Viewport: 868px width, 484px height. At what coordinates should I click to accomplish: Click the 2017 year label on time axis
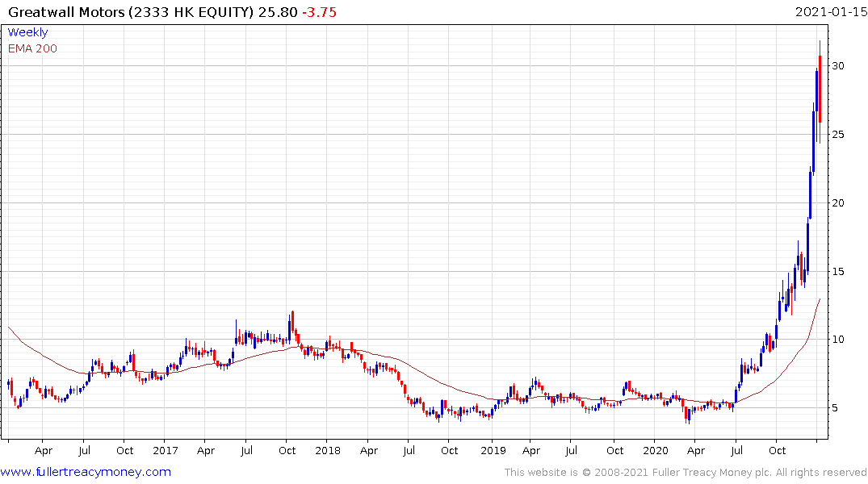165,451
